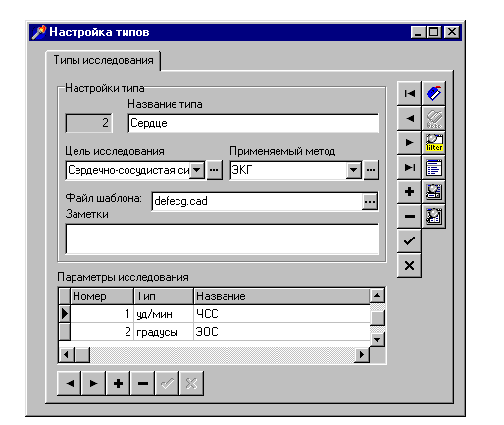Click the ЭОС name cell

click(x=281, y=332)
